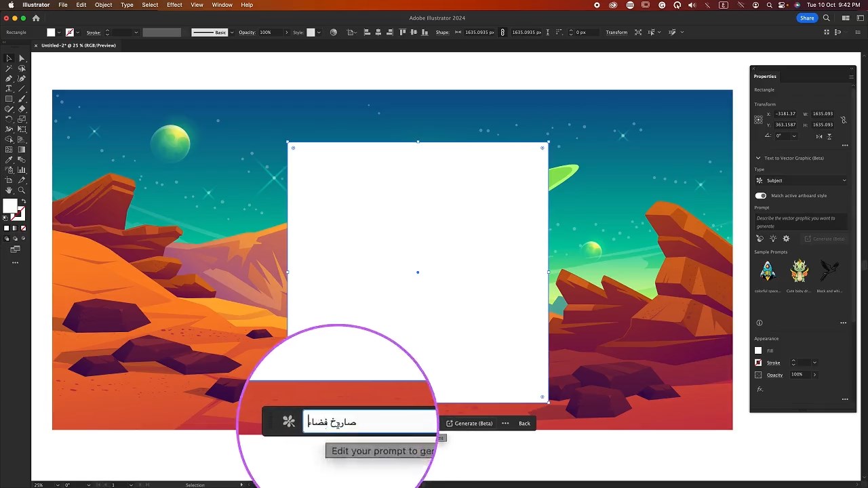The image size is (868, 488).
Task: Select the Direct Selection tool
Action: 22,58
